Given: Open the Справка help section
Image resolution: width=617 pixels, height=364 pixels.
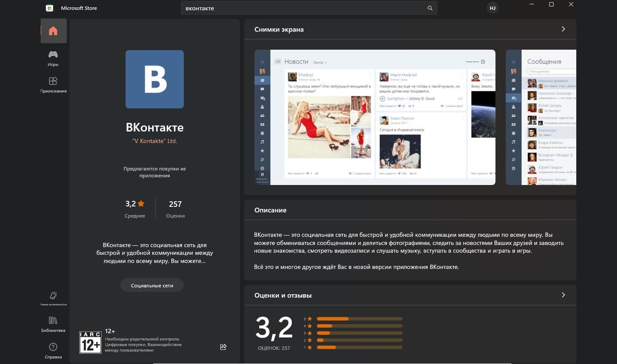Looking at the screenshot, I should click(53, 350).
